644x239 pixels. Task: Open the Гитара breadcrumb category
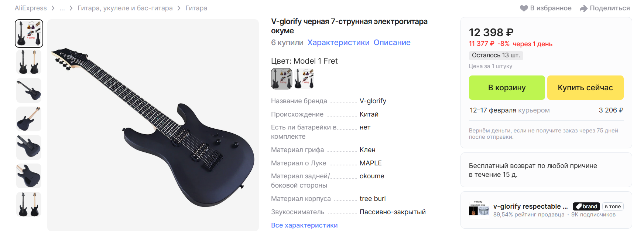[196, 8]
